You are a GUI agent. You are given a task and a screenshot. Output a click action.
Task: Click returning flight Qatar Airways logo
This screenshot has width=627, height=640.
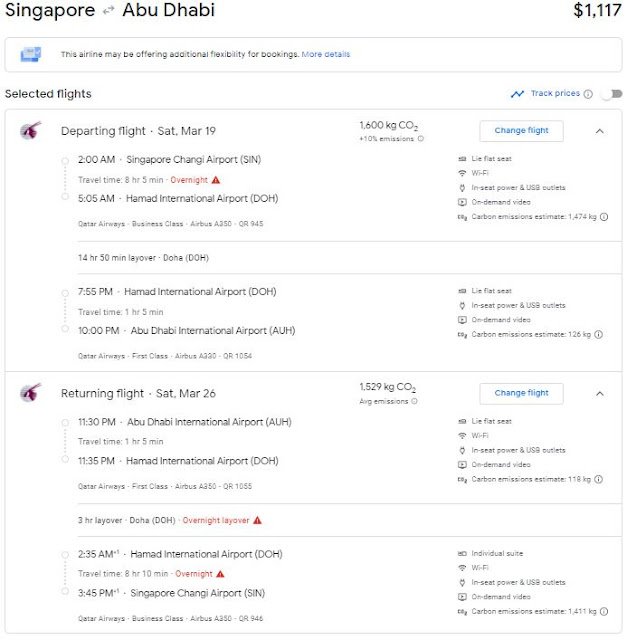click(x=31, y=393)
